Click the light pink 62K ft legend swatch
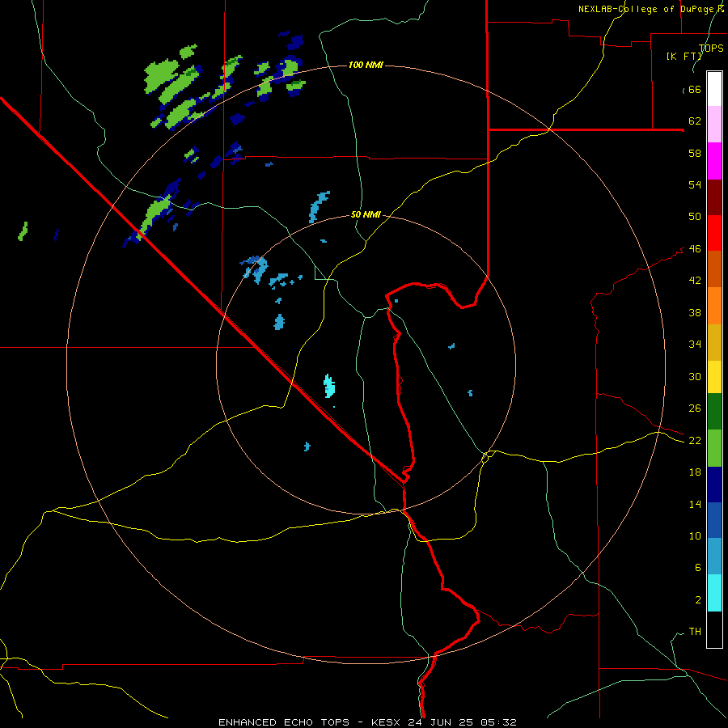 pos(714,124)
